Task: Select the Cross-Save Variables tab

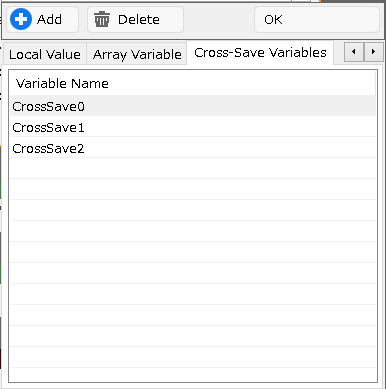Action: click(x=260, y=52)
